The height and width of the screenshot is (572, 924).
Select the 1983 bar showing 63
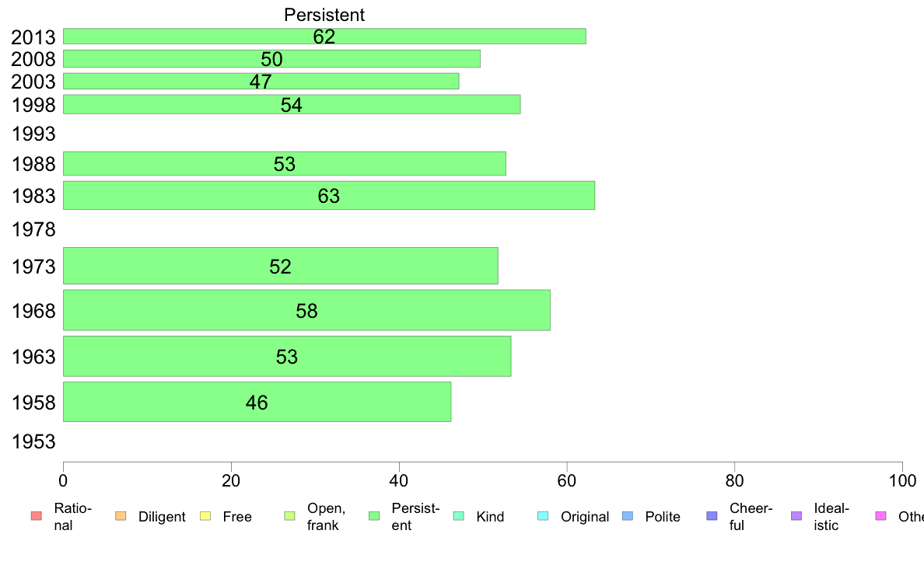coord(329,196)
